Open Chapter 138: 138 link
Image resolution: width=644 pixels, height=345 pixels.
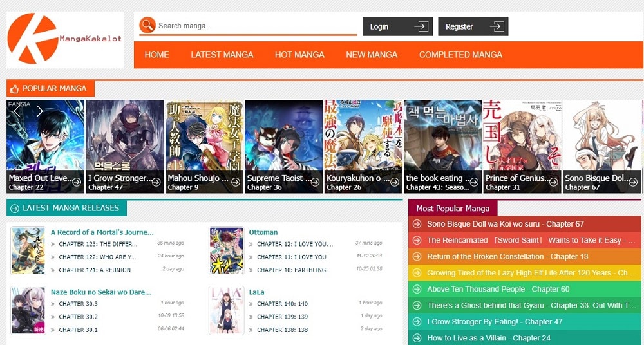click(x=282, y=330)
